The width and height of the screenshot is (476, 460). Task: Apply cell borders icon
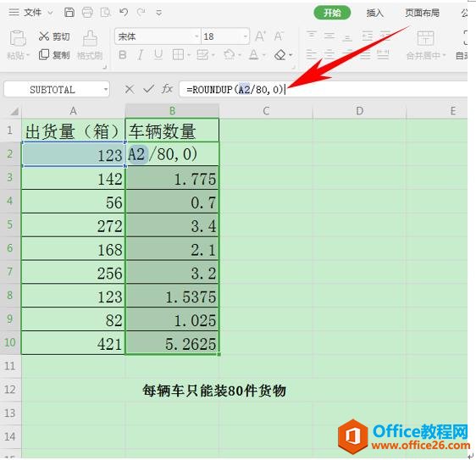point(178,55)
